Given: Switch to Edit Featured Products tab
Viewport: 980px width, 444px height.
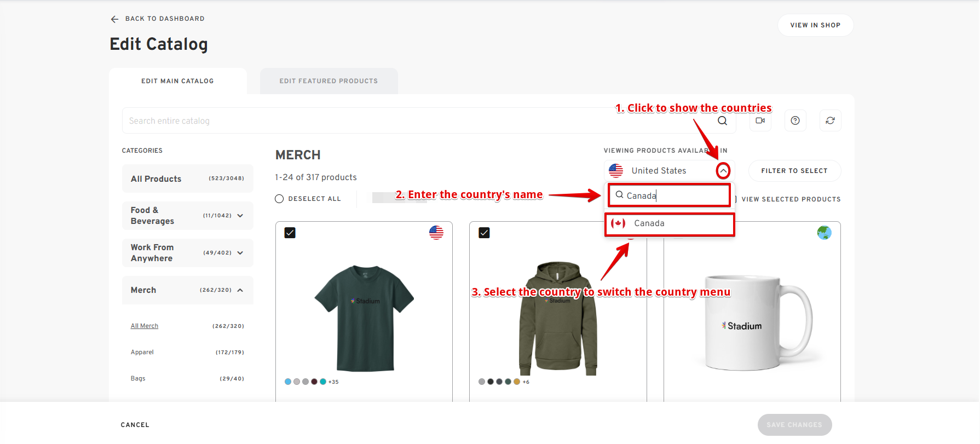Looking at the screenshot, I should 328,81.
